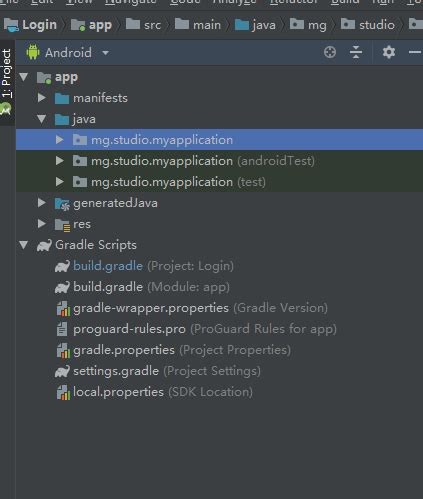Select the highlighted mg.studio.myapplication row

pyautogui.click(x=219, y=140)
